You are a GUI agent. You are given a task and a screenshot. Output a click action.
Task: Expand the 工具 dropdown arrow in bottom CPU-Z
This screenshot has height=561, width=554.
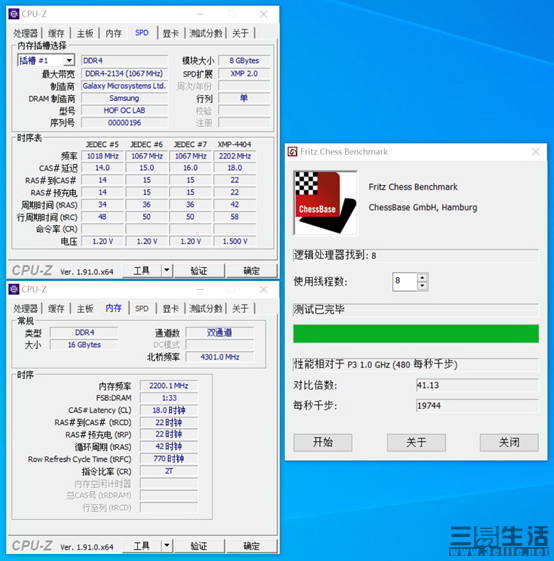pyautogui.click(x=166, y=546)
